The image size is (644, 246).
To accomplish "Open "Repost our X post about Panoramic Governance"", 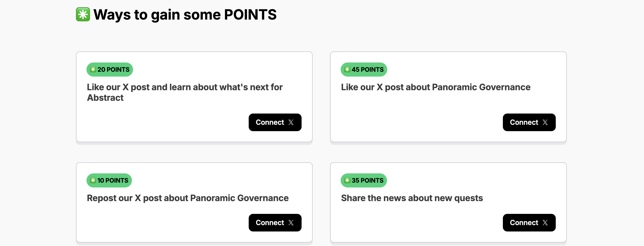I will pos(187,198).
